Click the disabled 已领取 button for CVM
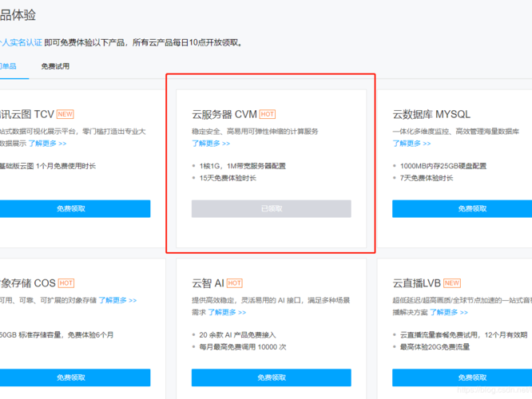Image resolution: width=532 pixels, height=399 pixels. pos(272,208)
